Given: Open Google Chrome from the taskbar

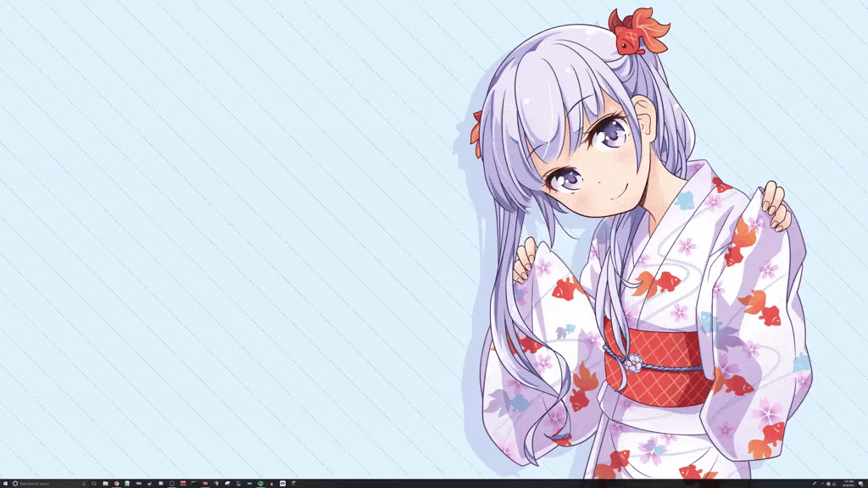Looking at the screenshot, I should tap(116, 484).
